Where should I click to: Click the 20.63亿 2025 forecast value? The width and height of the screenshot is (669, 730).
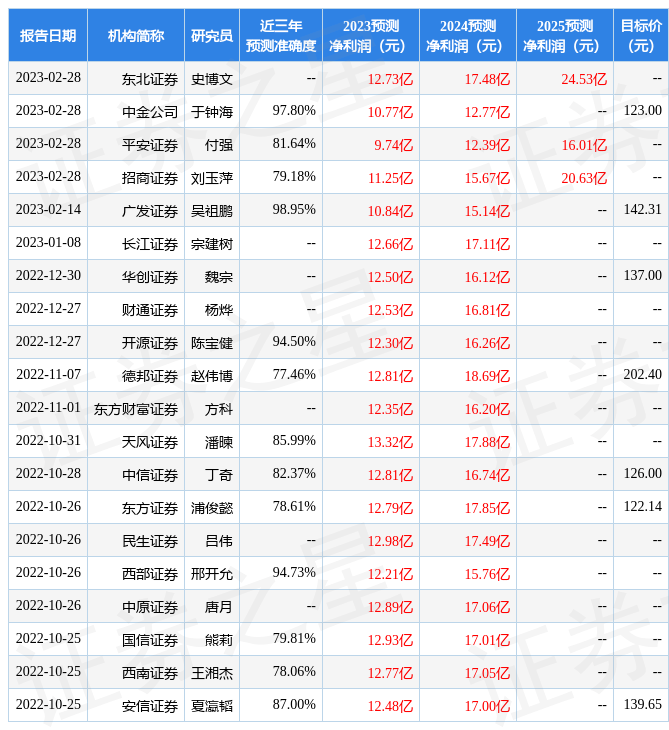point(584,178)
